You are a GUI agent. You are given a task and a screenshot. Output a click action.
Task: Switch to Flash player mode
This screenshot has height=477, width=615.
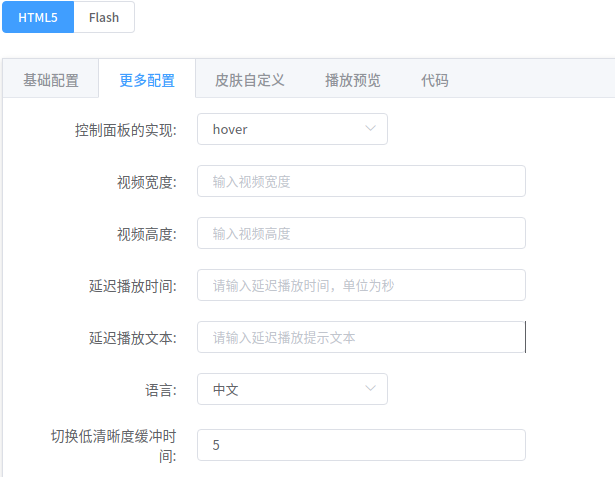(x=104, y=17)
